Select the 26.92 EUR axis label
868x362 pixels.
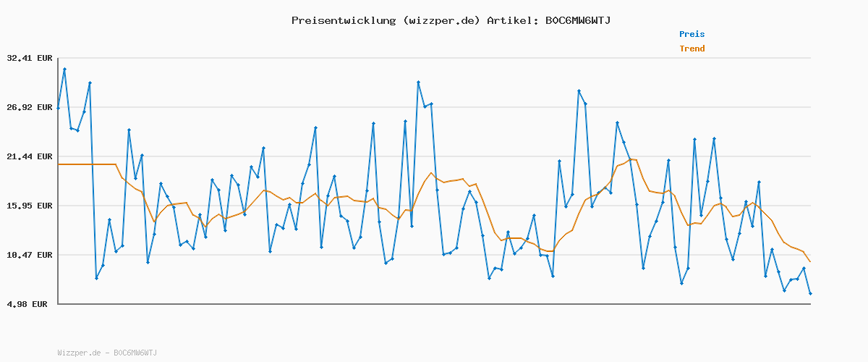click(x=30, y=107)
